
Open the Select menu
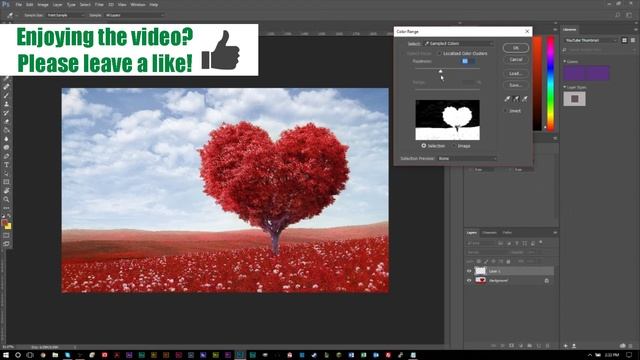pos(85,4)
